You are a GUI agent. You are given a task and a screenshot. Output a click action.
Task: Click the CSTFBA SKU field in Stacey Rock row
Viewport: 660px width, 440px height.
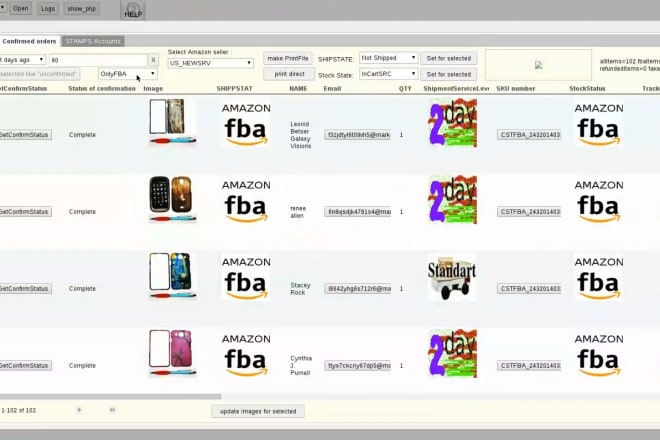coord(529,288)
